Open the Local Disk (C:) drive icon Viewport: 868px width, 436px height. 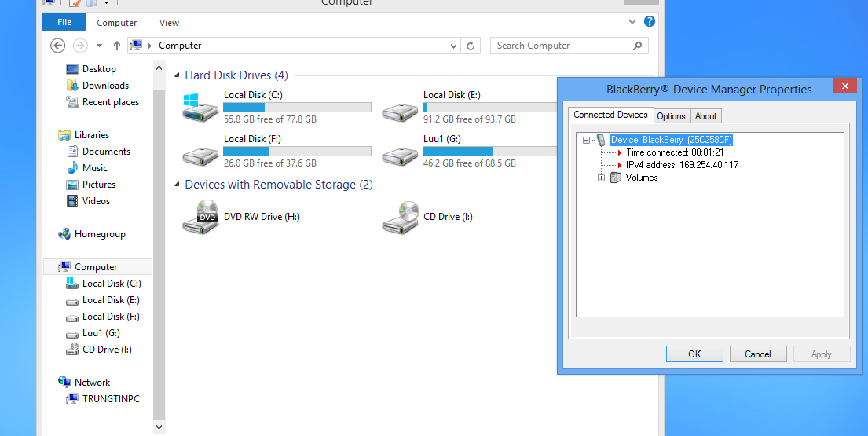tap(200, 108)
